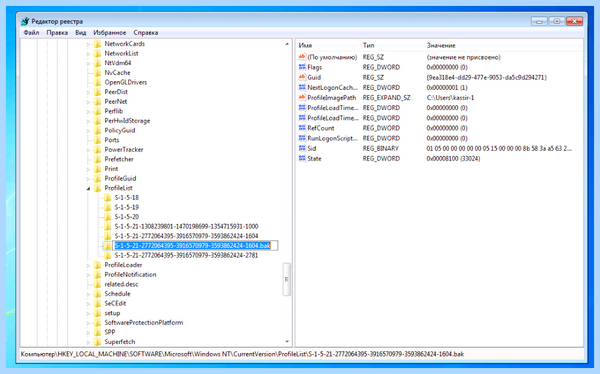Click the C:\Users\kassir-1 value data

click(450, 98)
